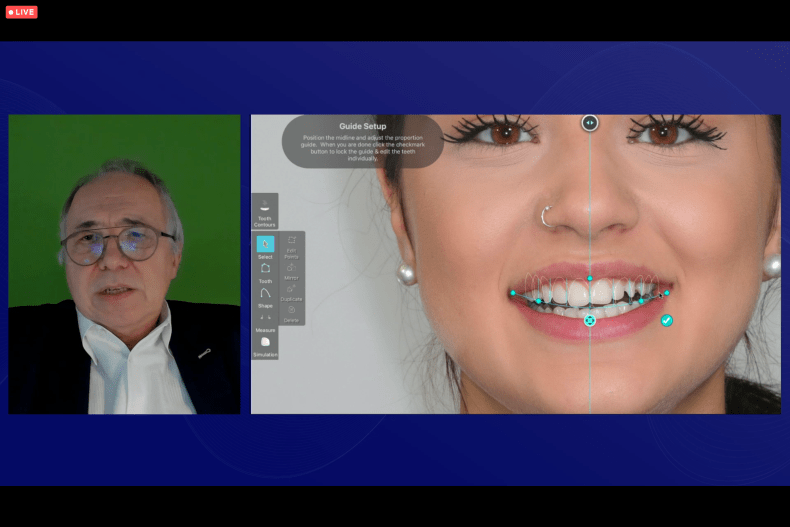Viewport: 790px width, 527px height.
Task: Pick the Shape curve tool
Action: (x=265, y=298)
